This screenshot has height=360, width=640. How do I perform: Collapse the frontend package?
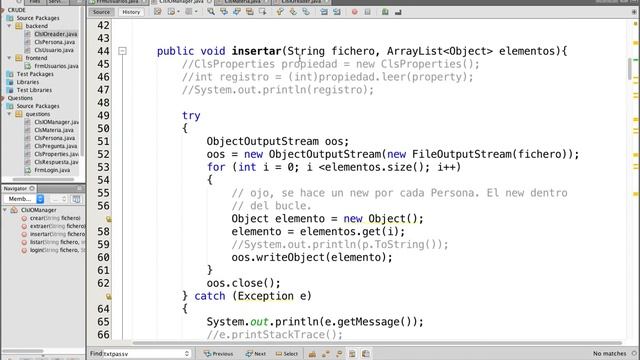[9, 58]
